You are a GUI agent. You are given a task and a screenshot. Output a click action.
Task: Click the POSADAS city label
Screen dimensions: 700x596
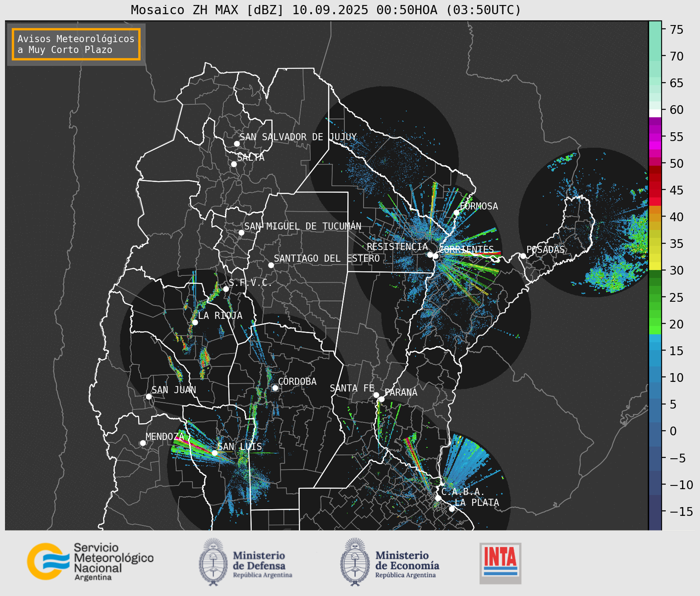tap(546, 250)
